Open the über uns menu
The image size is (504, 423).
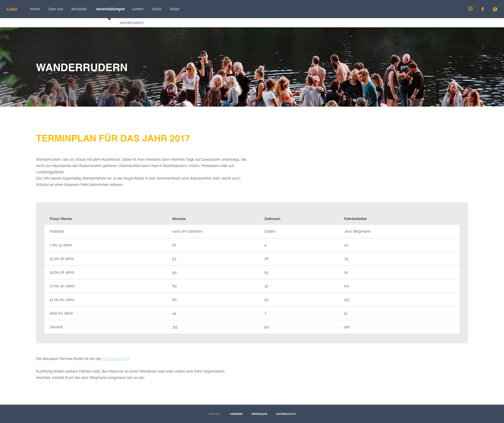coord(56,9)
